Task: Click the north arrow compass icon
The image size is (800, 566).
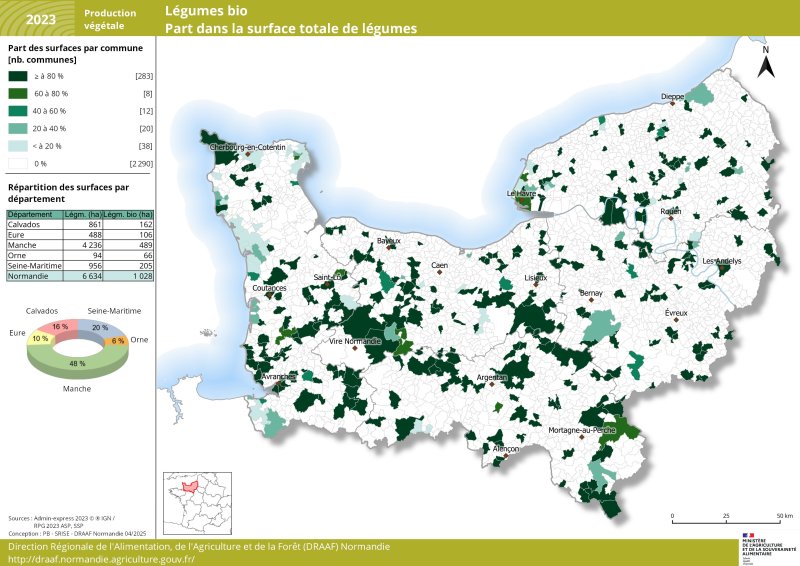Action: 765,62
